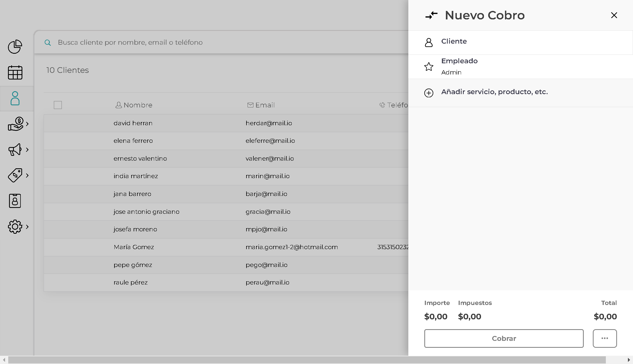
Task: Open the Empleado Admin selector
Action: click(x=520, y=66)
